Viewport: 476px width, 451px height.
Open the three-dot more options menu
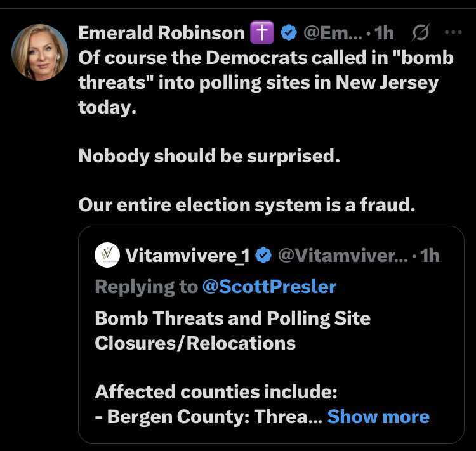pyautogui.click(x=453, y=33)
